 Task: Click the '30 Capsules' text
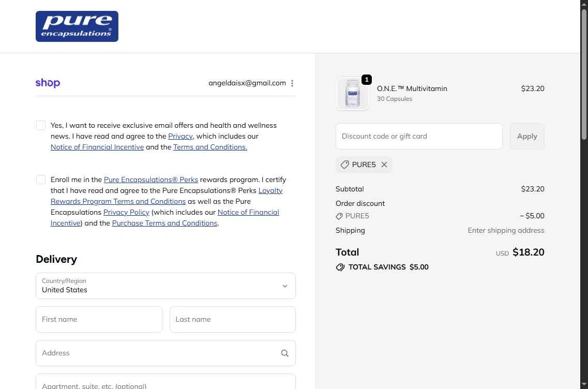395,99
